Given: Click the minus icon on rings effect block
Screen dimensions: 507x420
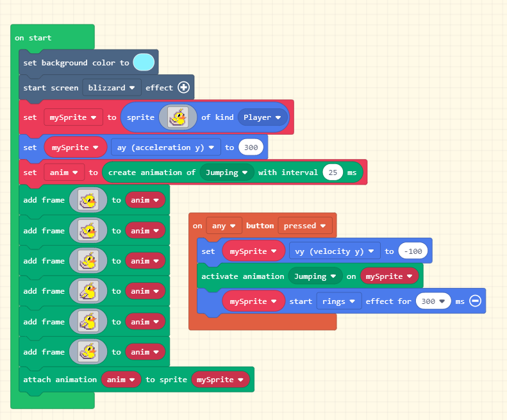Looking at the screenshot, I should 475,301.
